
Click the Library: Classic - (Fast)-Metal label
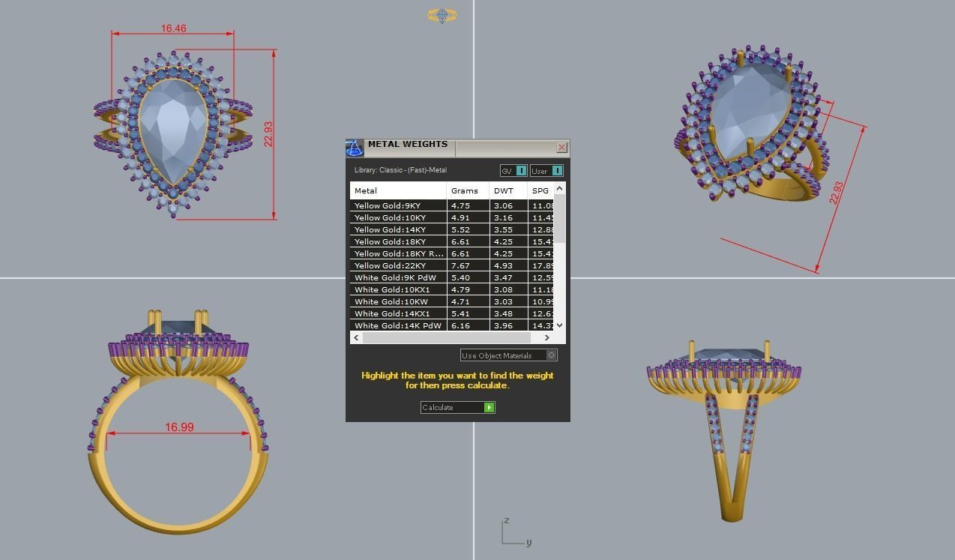(x=400, y=170)
